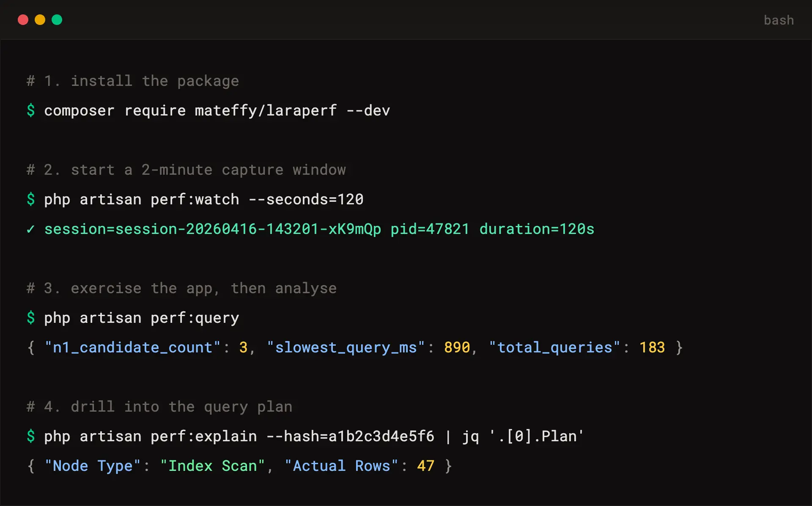Click the Actual Rows value 47

click(425, 465)
